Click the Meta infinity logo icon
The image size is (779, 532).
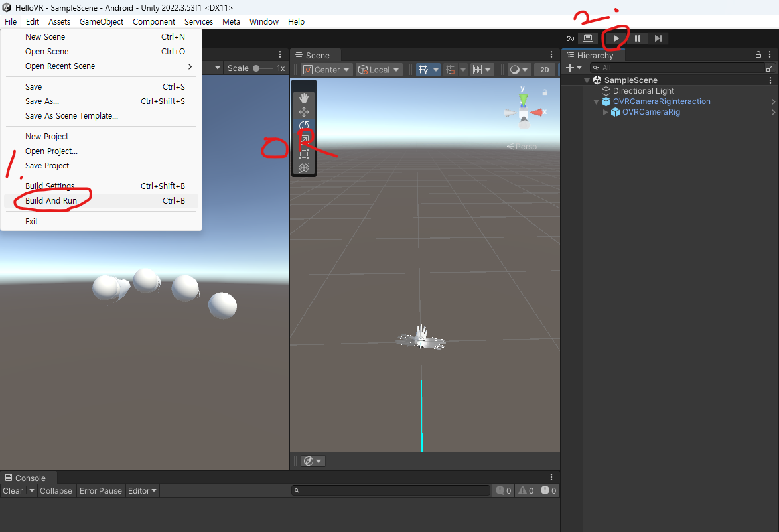tap(571, 38)
